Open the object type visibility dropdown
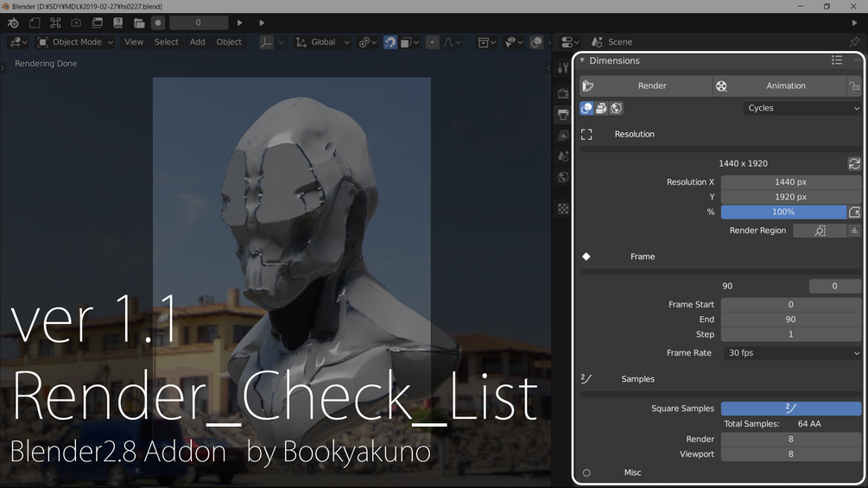This screenshot has width=868, height=488. coord(486,42)
